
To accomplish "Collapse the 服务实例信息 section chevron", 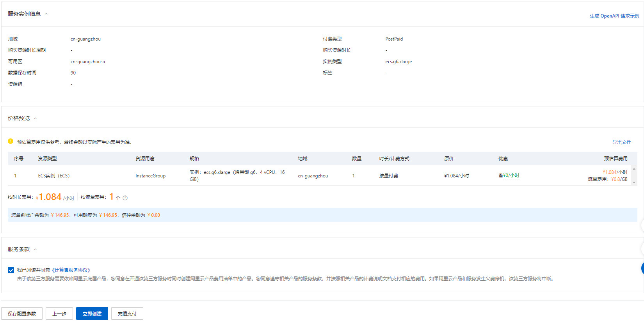I will (x=46, y=14).
